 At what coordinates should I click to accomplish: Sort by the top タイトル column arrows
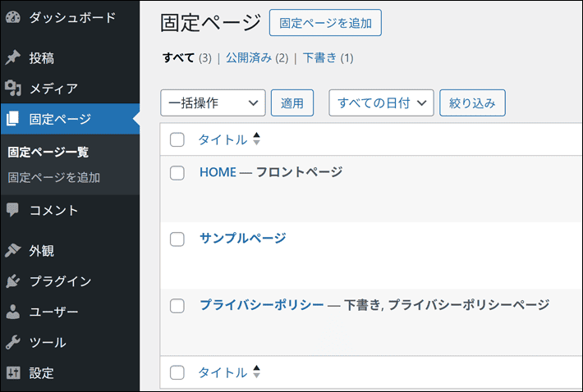coord(256,139)
